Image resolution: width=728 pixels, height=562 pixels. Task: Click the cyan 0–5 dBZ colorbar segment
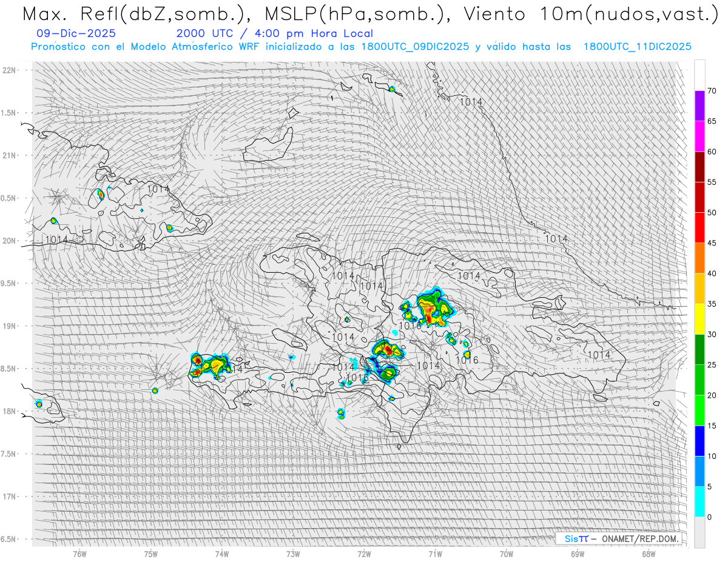pyautogui.click(x=699, y=501)
